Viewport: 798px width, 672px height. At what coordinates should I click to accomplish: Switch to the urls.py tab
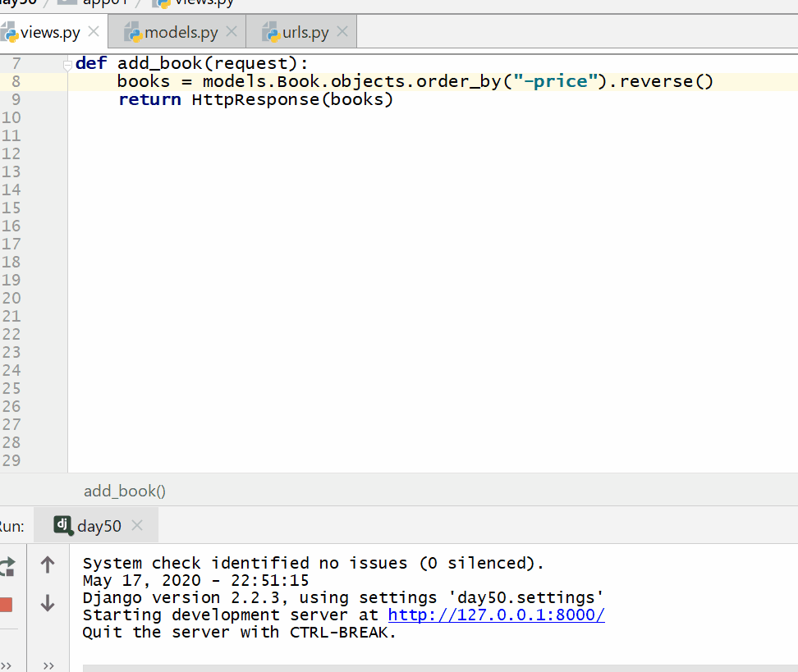click(304, 31)
